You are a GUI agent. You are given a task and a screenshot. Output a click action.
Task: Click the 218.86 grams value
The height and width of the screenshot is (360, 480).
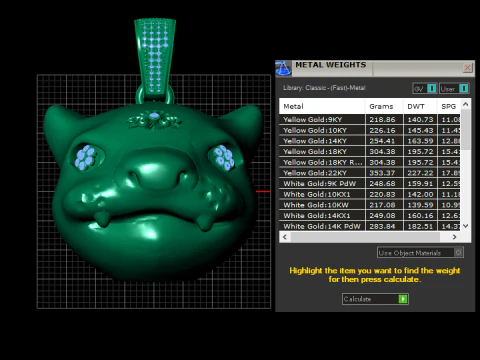coord(382,119)
